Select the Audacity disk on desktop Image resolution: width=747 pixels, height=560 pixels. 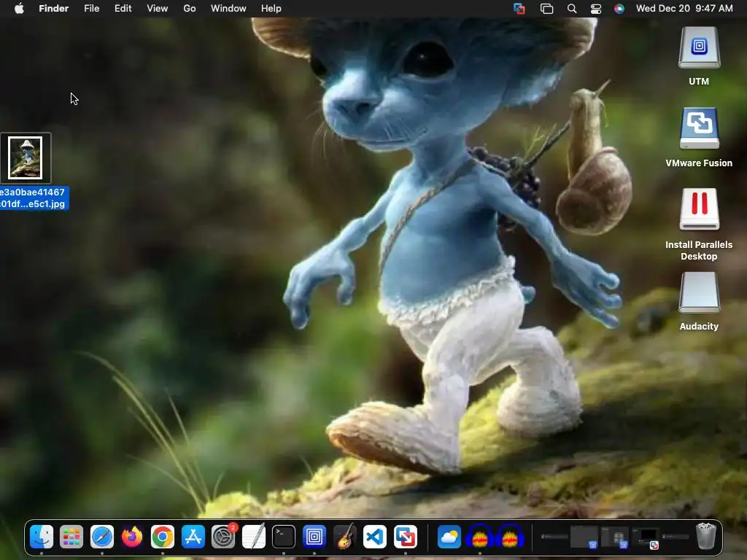[699, 292]
